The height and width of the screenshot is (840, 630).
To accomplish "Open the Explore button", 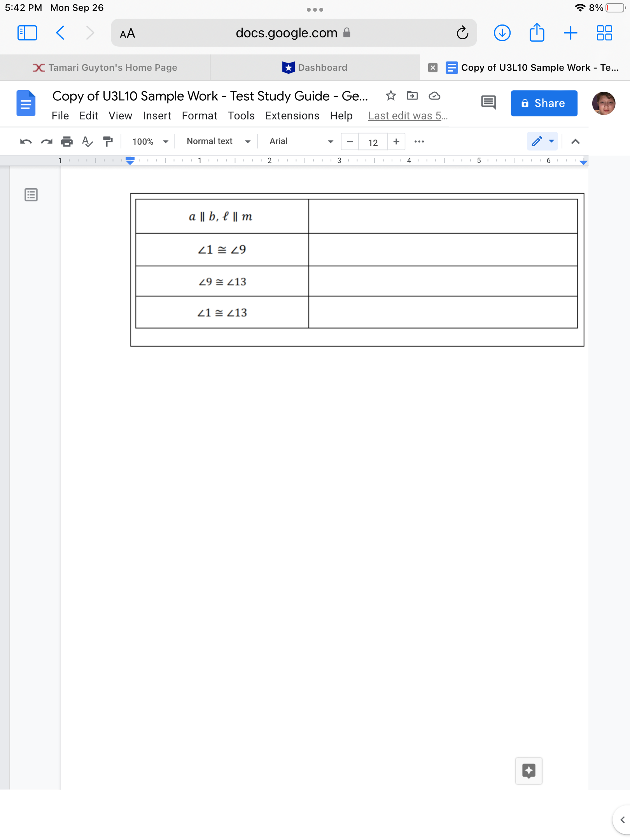I will (529, 771).
